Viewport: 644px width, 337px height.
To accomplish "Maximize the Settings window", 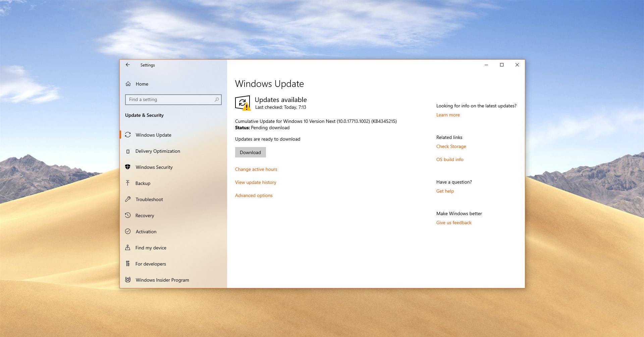I will coord(502,65).
